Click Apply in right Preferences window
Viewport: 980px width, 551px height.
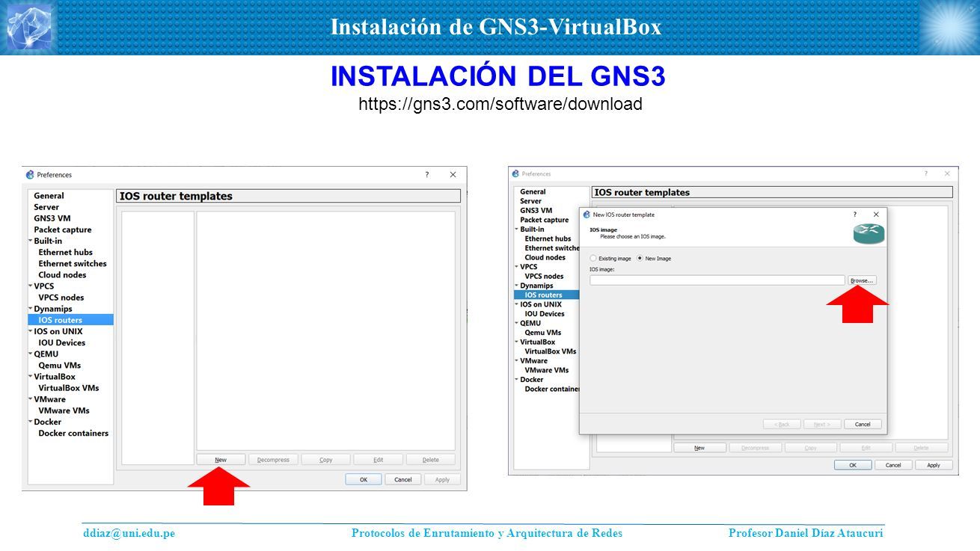[934, 465]
